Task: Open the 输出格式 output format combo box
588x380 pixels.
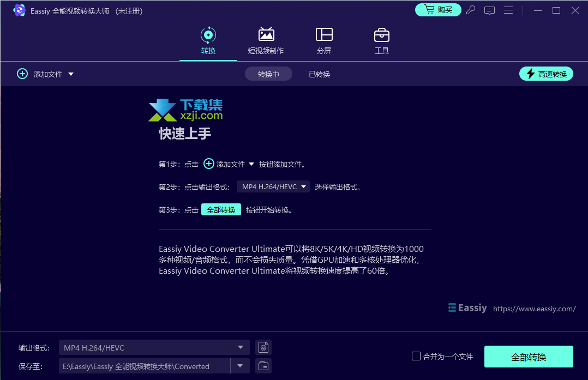Action: [154, 347]
